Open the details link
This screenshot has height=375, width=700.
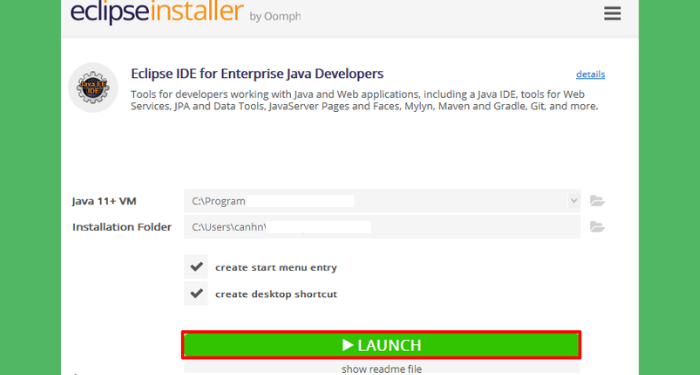(x=590, y=74)
